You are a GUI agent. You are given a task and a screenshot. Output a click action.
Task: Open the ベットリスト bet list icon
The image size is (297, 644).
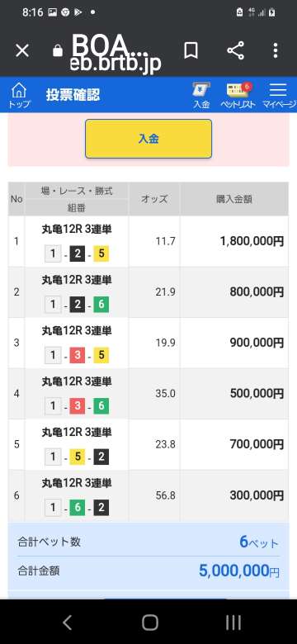pyautogui.click(x=238, y=95)
